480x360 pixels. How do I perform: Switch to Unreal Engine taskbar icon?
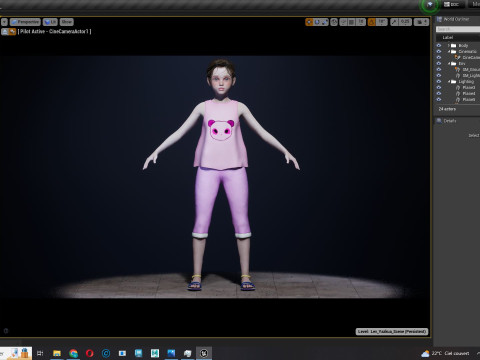204,353
